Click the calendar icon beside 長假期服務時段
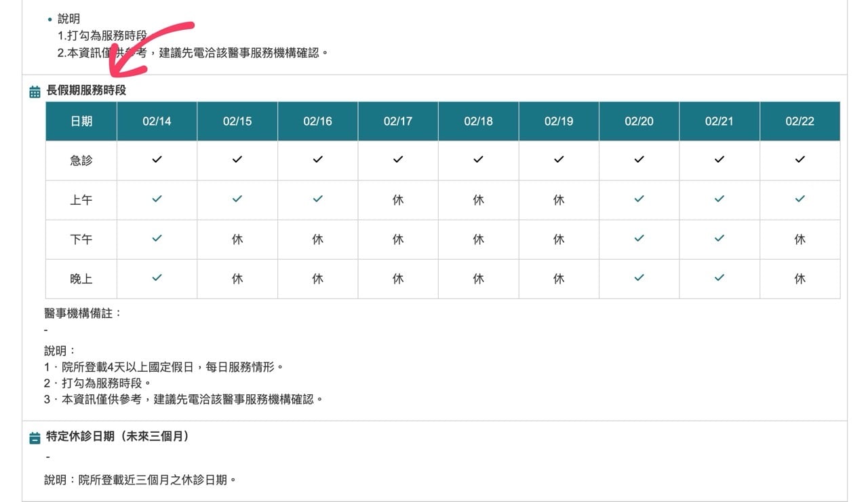 [33, 90]
